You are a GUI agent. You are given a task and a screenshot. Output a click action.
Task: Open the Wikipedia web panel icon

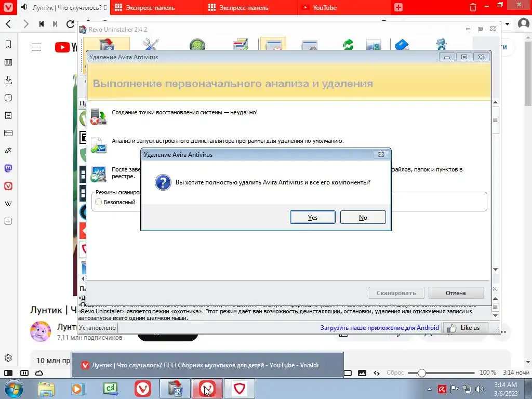point(8,204)
